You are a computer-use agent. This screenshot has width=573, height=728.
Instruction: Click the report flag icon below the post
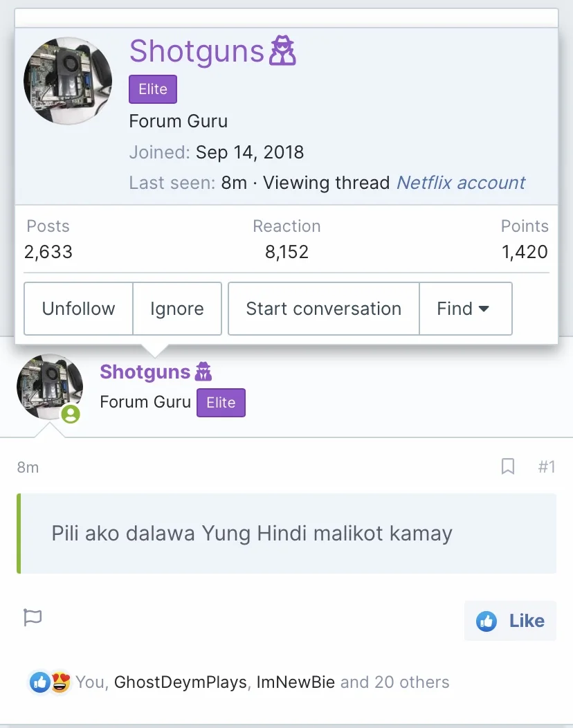[33, 617]
